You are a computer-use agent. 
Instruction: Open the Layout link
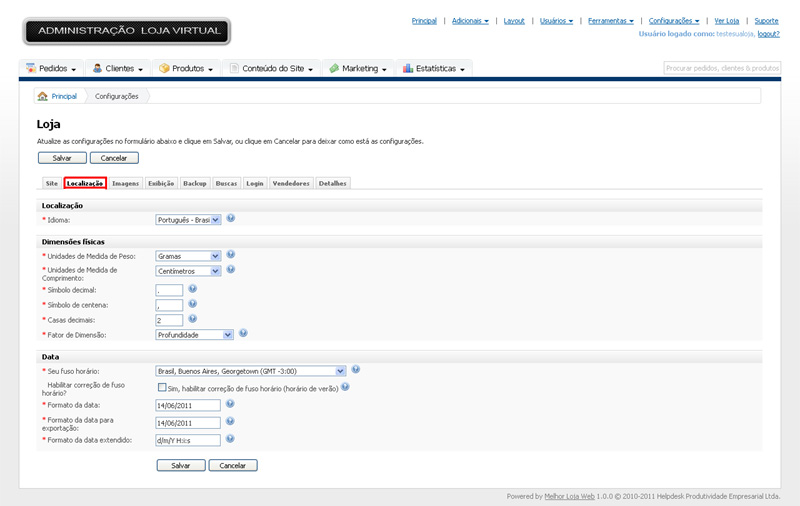pos(514,21)
